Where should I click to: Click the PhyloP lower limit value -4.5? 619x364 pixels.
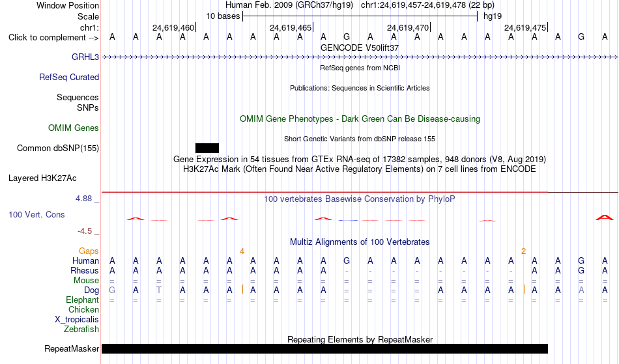[85, 231]
